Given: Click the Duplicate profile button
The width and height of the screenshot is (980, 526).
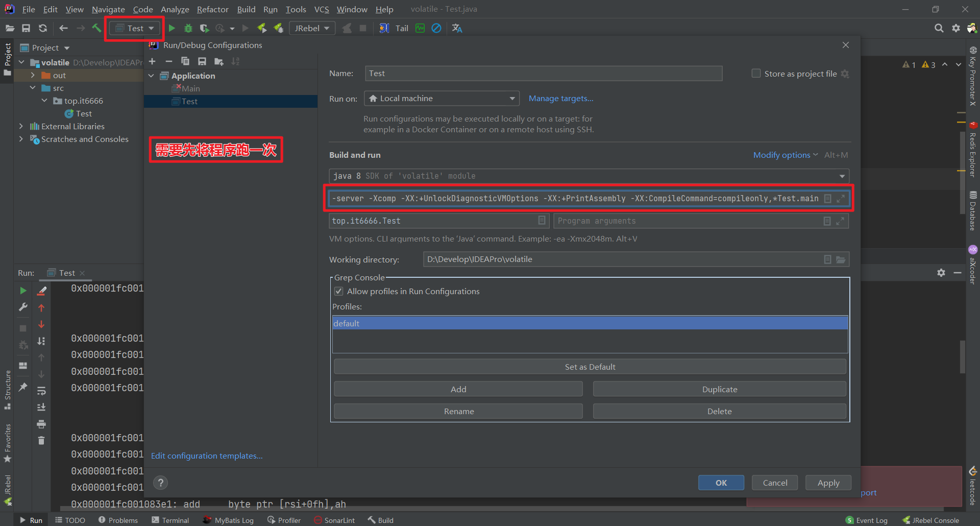Looking at the screenshot, I should [x=720, y=389].
